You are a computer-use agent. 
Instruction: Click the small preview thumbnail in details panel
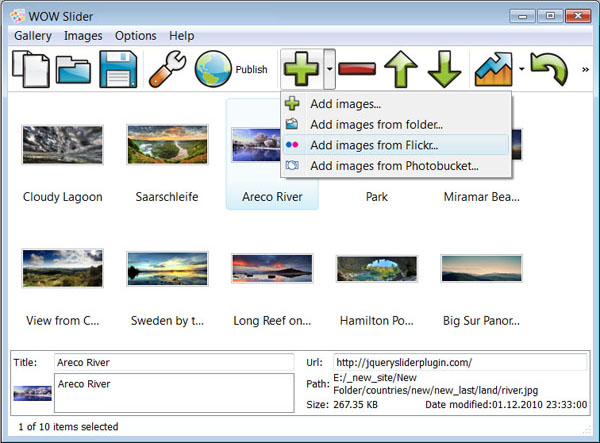[x=33, y=393]
